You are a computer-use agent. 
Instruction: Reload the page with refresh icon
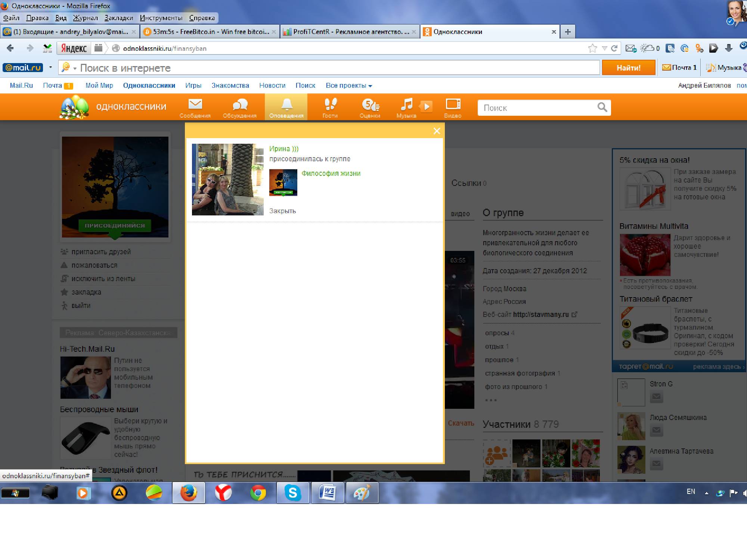point(614,48)
